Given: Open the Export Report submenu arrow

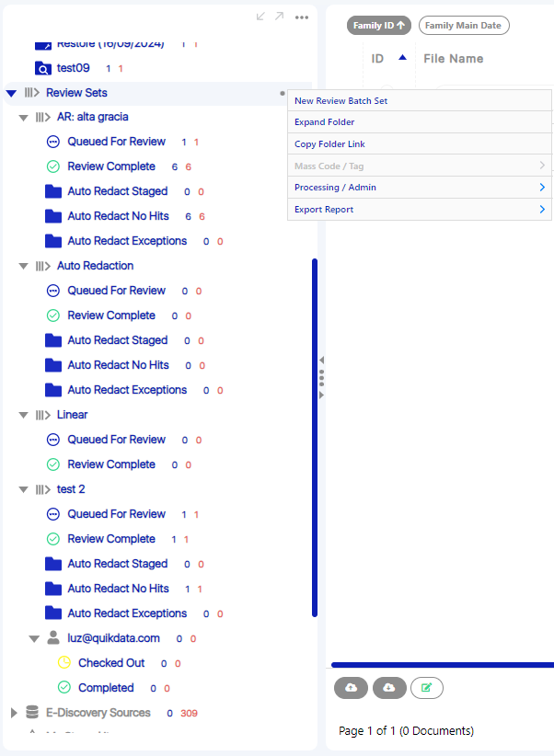Looking at the screenshot, I should pyautogui.click(x=542, y=210).
